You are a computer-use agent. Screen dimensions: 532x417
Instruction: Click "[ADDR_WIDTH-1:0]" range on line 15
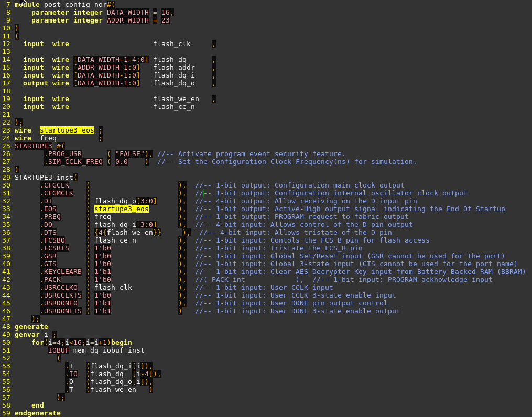(x=107, y=68)
